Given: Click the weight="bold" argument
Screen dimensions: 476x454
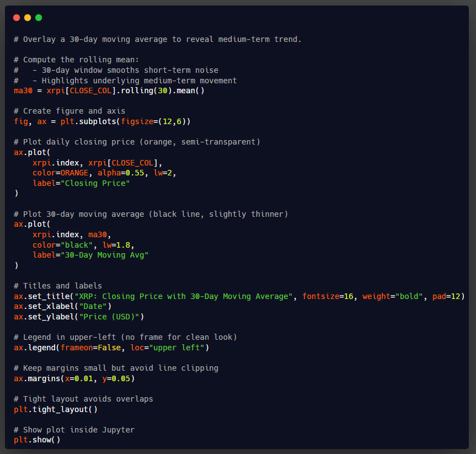Looking at the screenshot, I should tap(393, 296).
